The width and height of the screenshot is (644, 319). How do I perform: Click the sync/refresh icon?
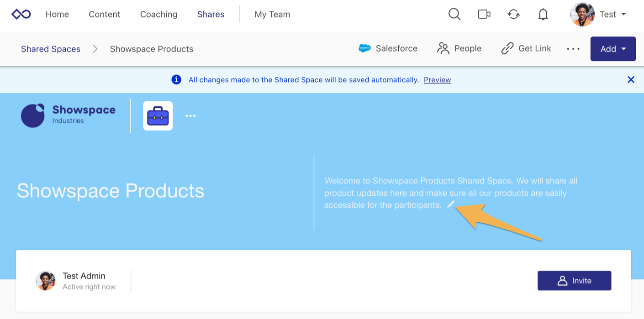pos(513,14)
